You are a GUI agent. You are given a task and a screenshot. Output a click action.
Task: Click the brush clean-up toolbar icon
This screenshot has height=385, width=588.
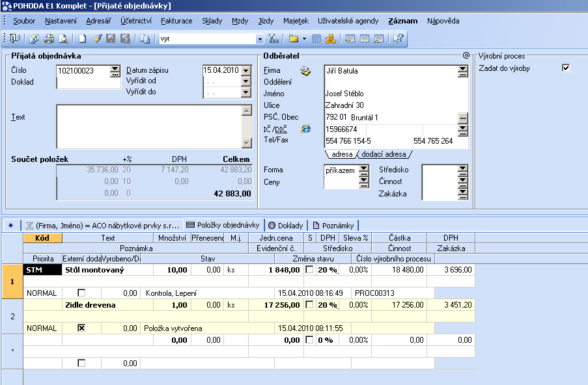coord(97,38)
